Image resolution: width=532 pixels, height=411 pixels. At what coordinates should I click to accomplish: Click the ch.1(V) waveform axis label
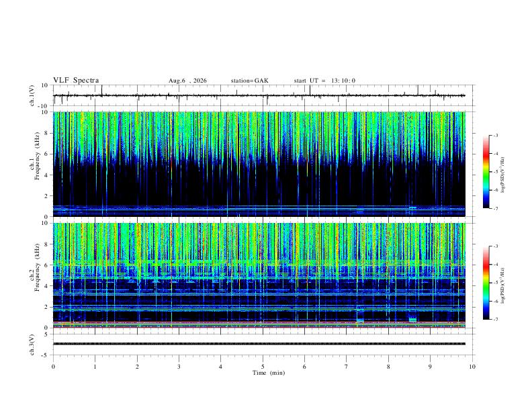(32, 95)
